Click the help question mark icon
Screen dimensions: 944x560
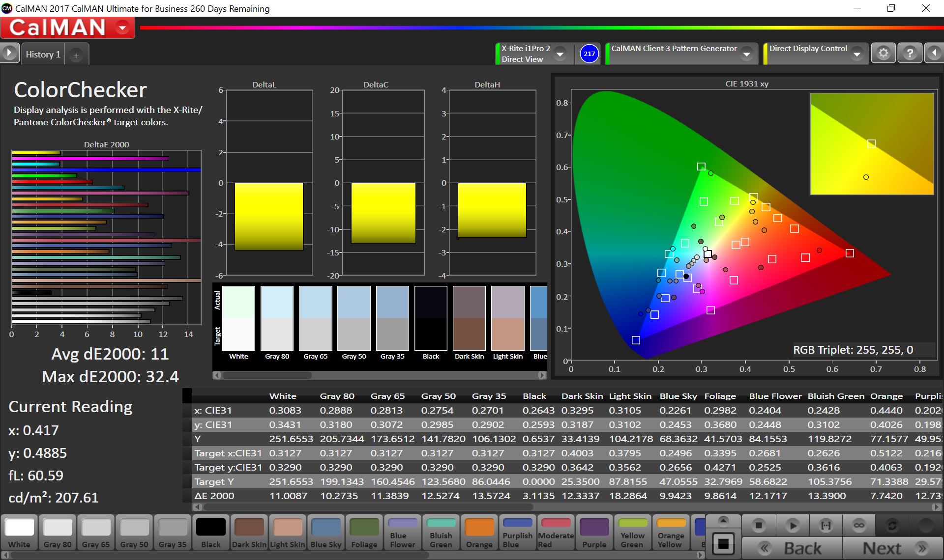(910, 53)
